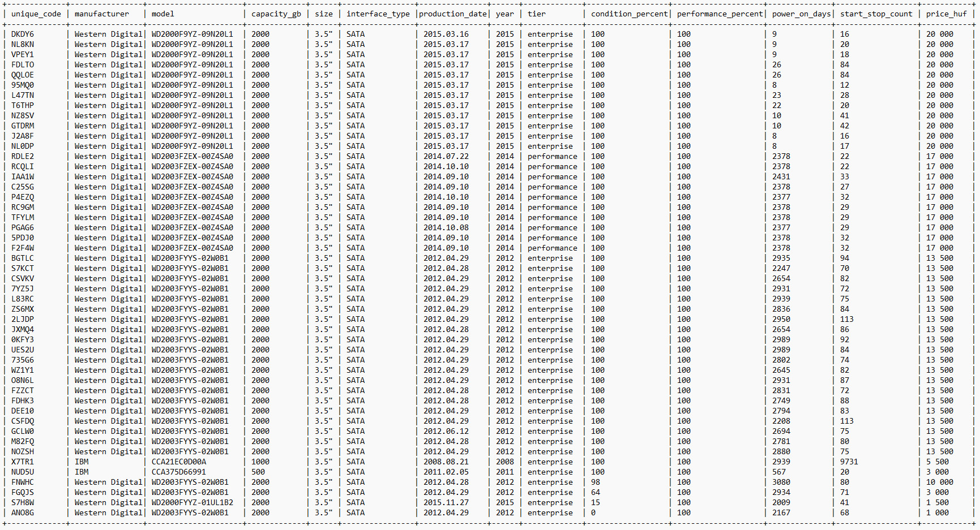Image resolution: width=980 pixels, height=530 pixels.
Task: Click production date 2012.06.12
Action: coord(446,431)
